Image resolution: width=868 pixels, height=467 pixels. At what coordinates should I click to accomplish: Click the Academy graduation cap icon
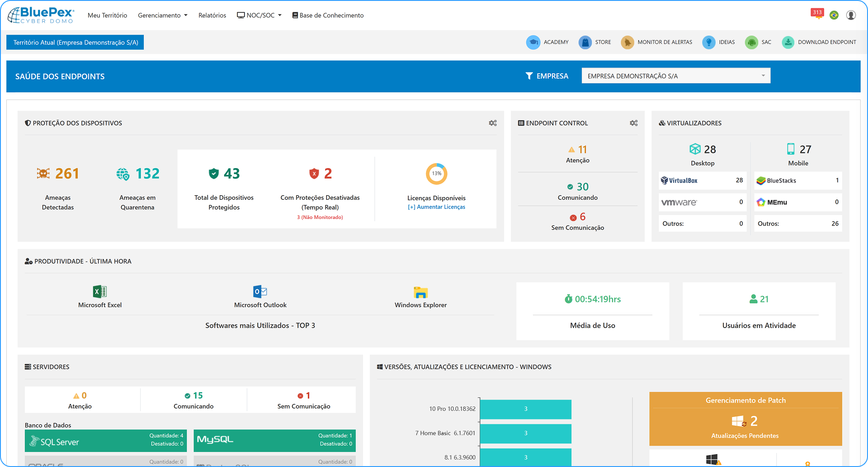click(533, 42)
